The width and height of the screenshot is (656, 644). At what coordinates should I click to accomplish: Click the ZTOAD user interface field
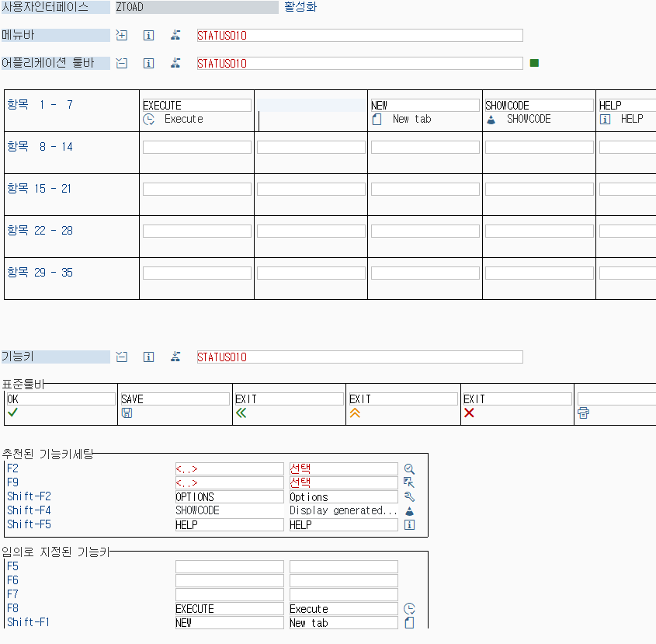coord(196,7)
